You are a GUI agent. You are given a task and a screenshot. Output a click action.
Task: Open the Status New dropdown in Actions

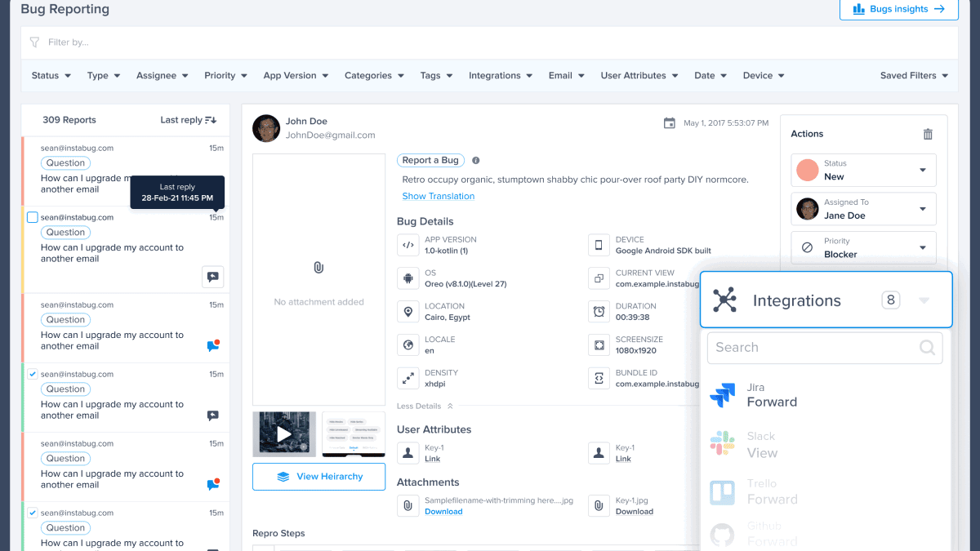coord(922,170)
